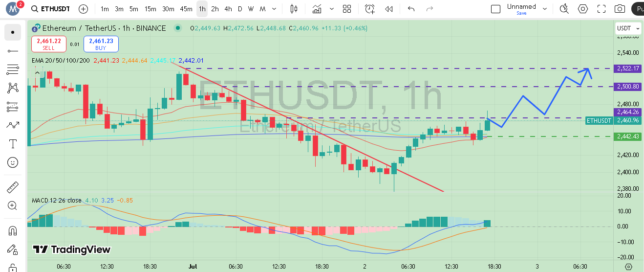
Task: Open the TradingView logo link
Action: 72,249
